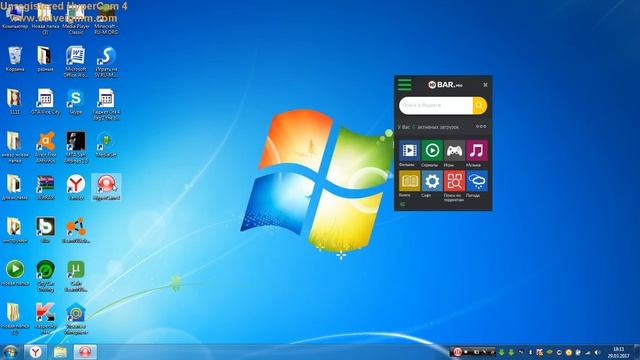
Task: Select the Avast Free Antivirus desktop shortcut
Action: (45, 147)
